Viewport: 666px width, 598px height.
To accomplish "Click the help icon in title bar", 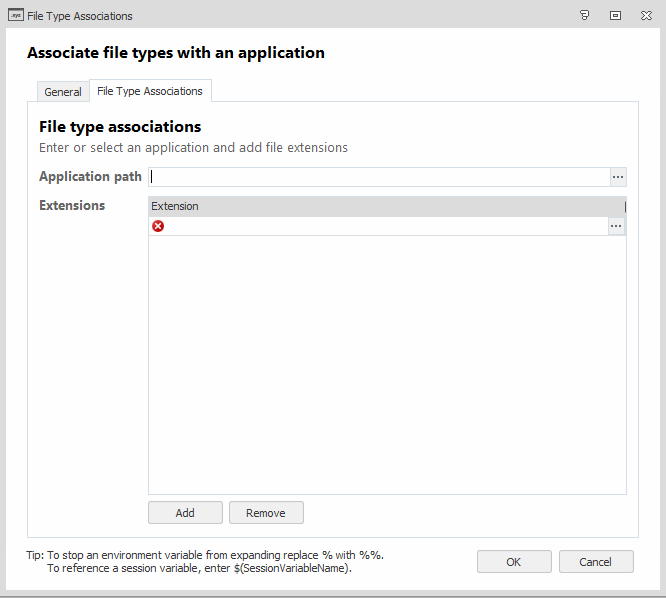I will point(585,15).
